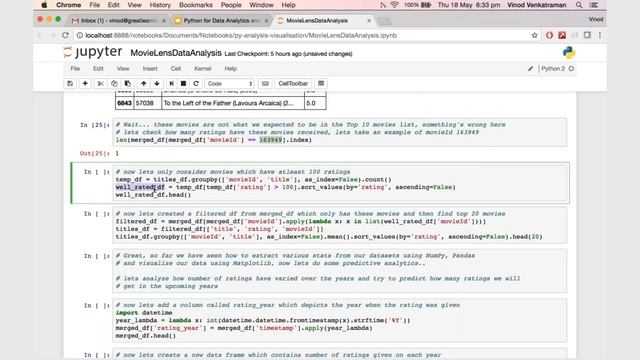Screen dimensions: 640x360
Task: Paste cells below icon
Action: pyautogui.click(x=128, y=83)
